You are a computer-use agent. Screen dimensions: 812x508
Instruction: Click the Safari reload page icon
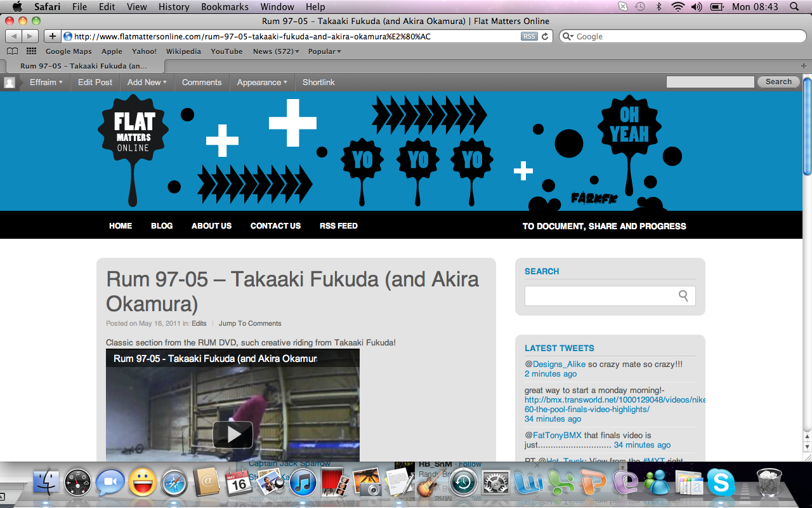pyautogui.click(x=545, y=36)
